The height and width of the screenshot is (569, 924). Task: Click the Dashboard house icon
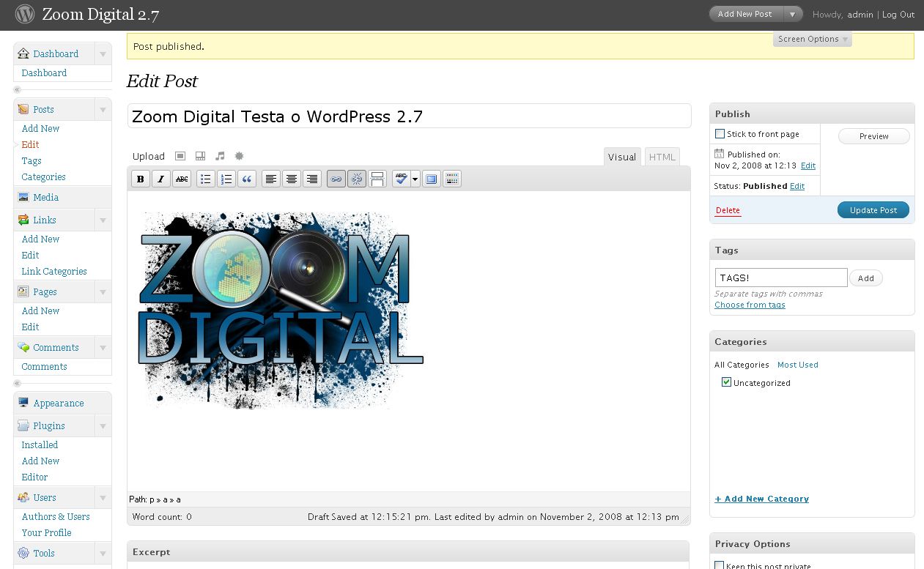click(x=23, y=53)
